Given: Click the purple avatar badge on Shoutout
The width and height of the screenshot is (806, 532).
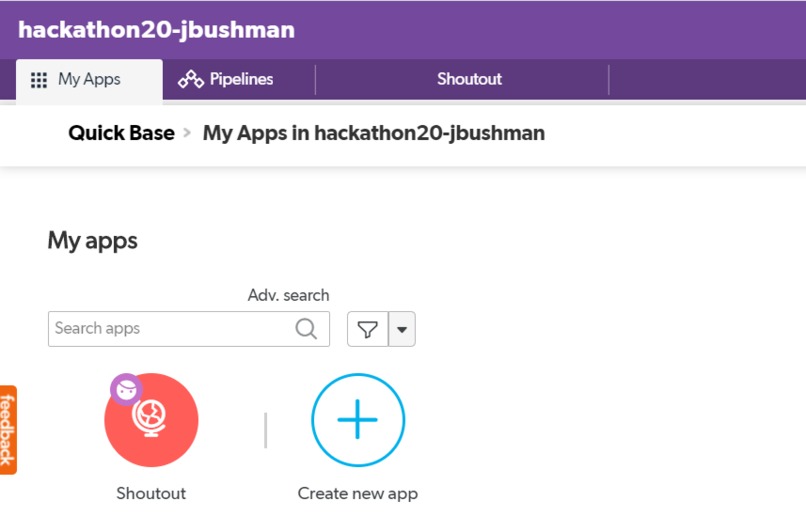Looking at the screenshot, I should click(126, 389).
